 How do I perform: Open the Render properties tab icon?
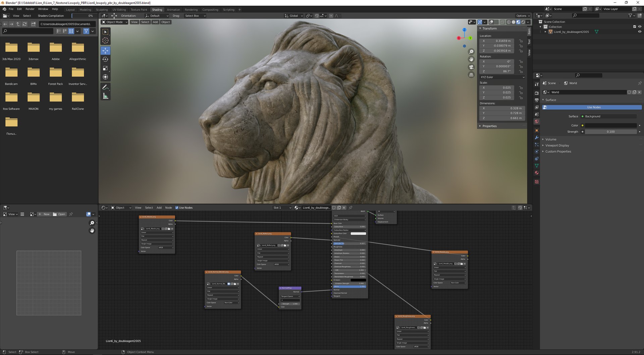coord(537,93)
